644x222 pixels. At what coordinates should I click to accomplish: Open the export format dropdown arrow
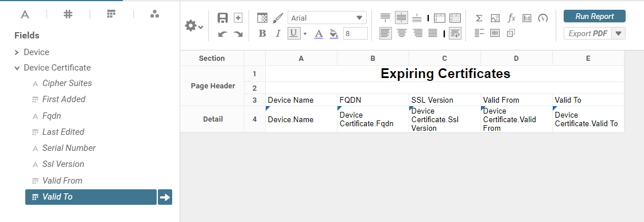click(x=619, y=34)
